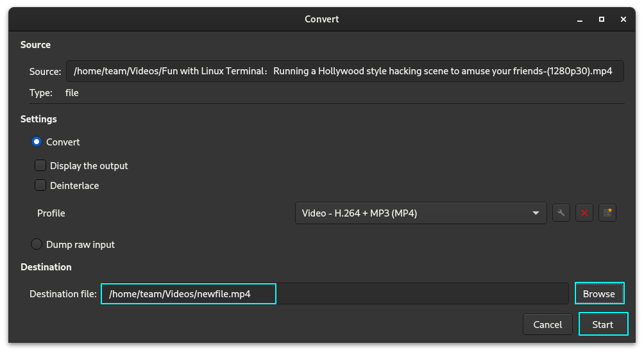The image size is (644, 353).
Task: Click the Settings section heading
Action: coord(38,119)
